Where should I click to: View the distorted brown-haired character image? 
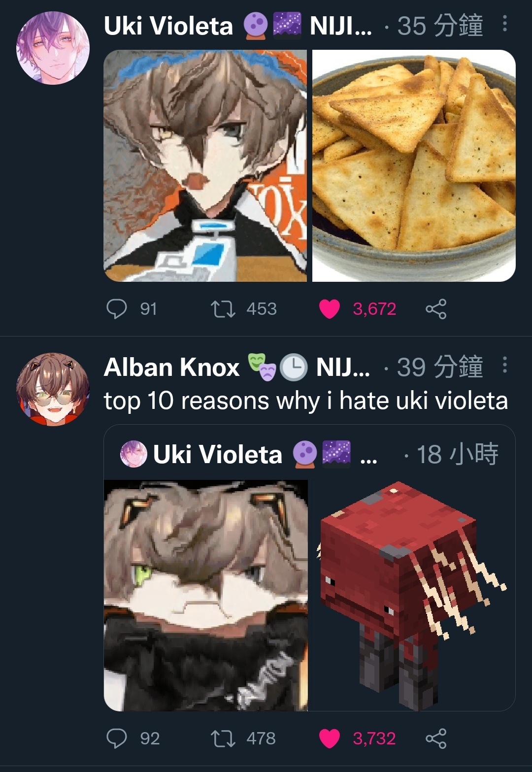click(205, 166)
